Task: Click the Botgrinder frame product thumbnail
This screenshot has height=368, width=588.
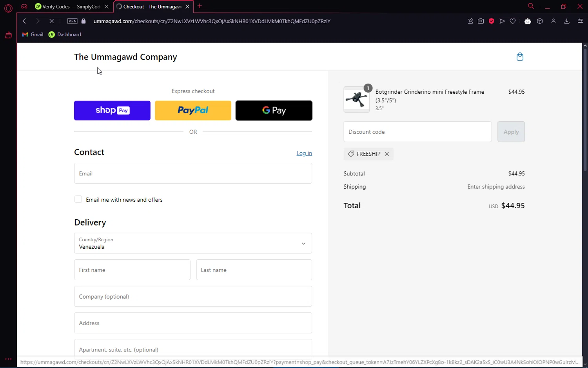Action: click(x=356, y=100)
